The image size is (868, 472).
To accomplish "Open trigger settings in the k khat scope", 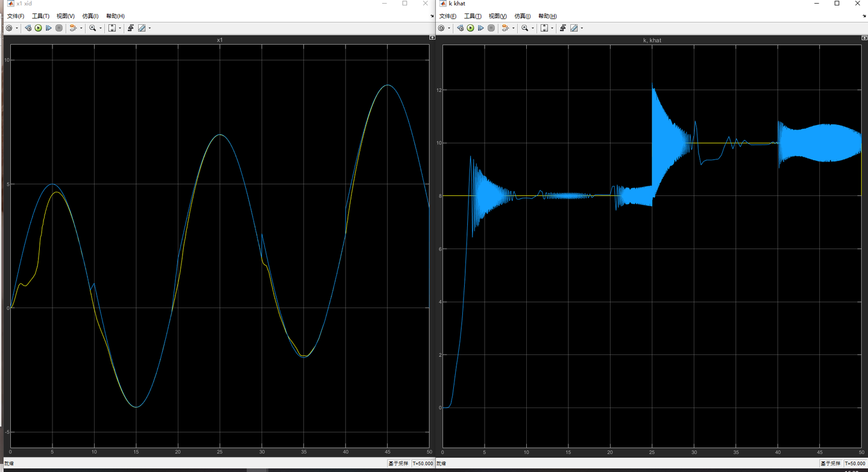I will pos(564,28).
